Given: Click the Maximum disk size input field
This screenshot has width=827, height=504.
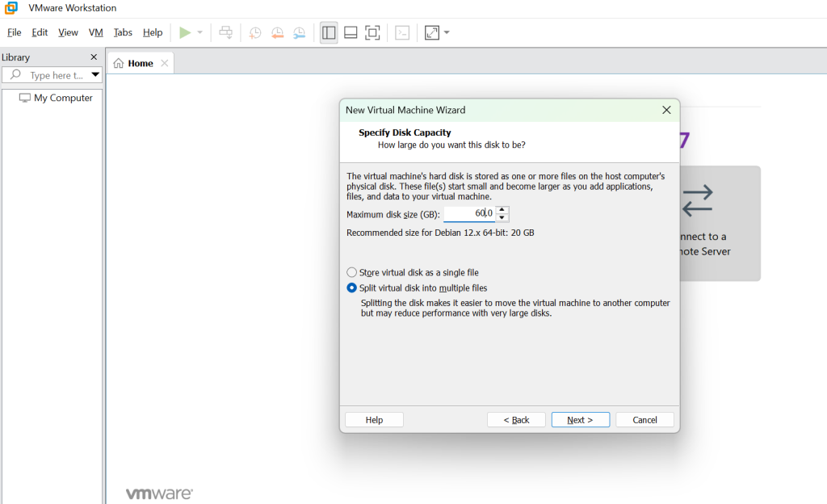Looking at the screenshot, I should pyautogui.click(x=468, y=213).
